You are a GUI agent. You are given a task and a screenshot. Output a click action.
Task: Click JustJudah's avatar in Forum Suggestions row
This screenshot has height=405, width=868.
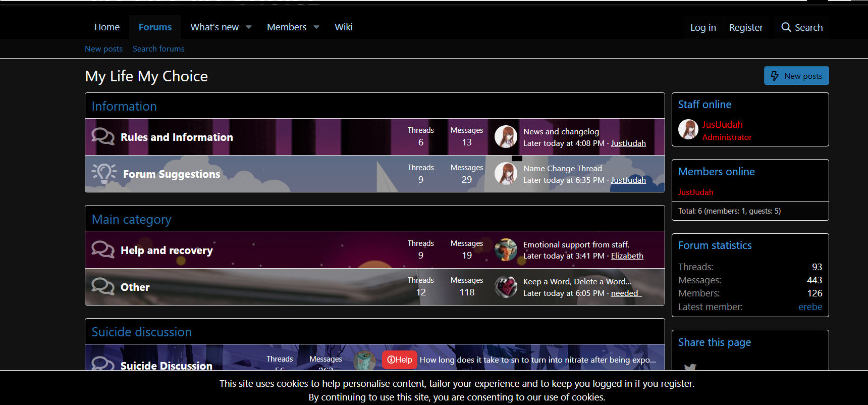point(506,173)
